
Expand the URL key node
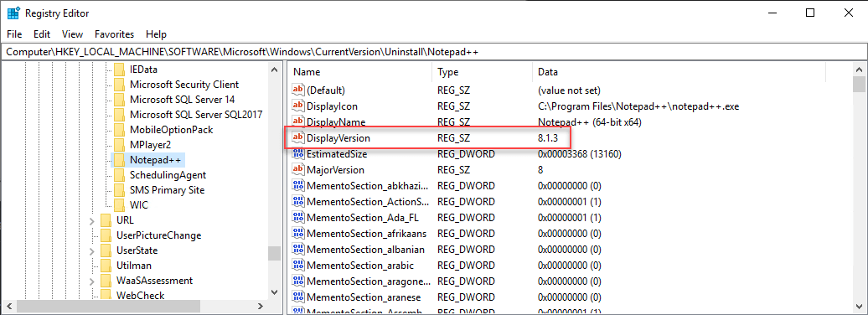click(x=92, y=220)
